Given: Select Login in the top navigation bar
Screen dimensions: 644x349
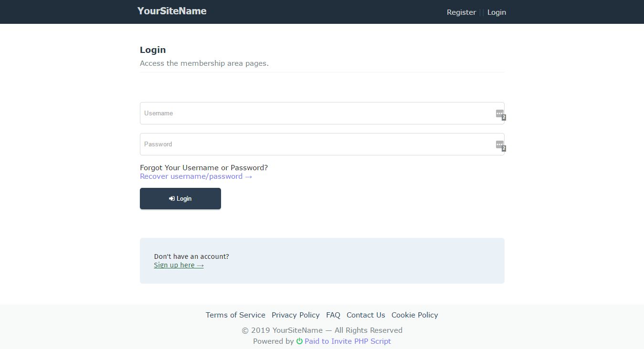Looking at the screenshot, I should click(x=496, y=12).
